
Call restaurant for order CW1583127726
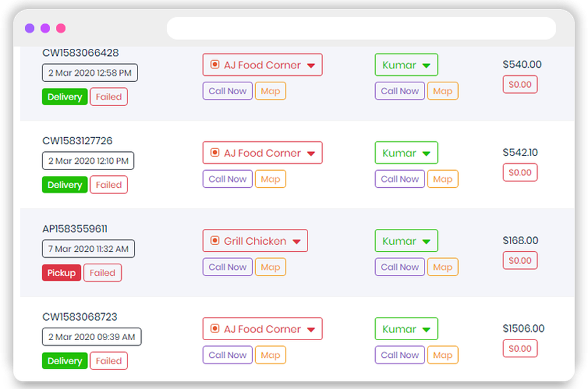[x=228, y=179]
